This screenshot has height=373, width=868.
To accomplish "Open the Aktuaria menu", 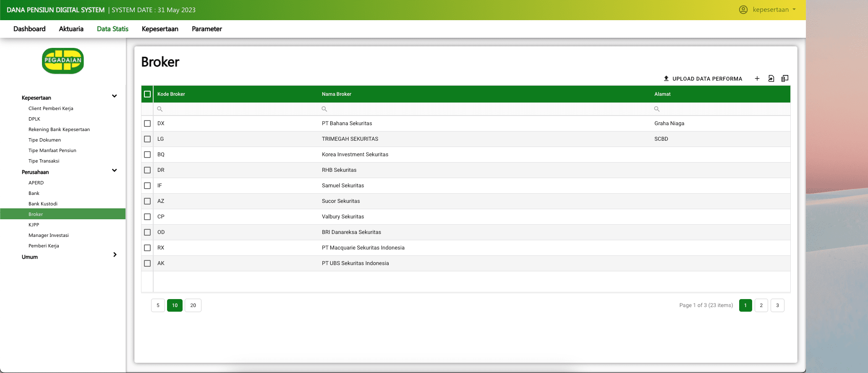I will tap(71, 29).
